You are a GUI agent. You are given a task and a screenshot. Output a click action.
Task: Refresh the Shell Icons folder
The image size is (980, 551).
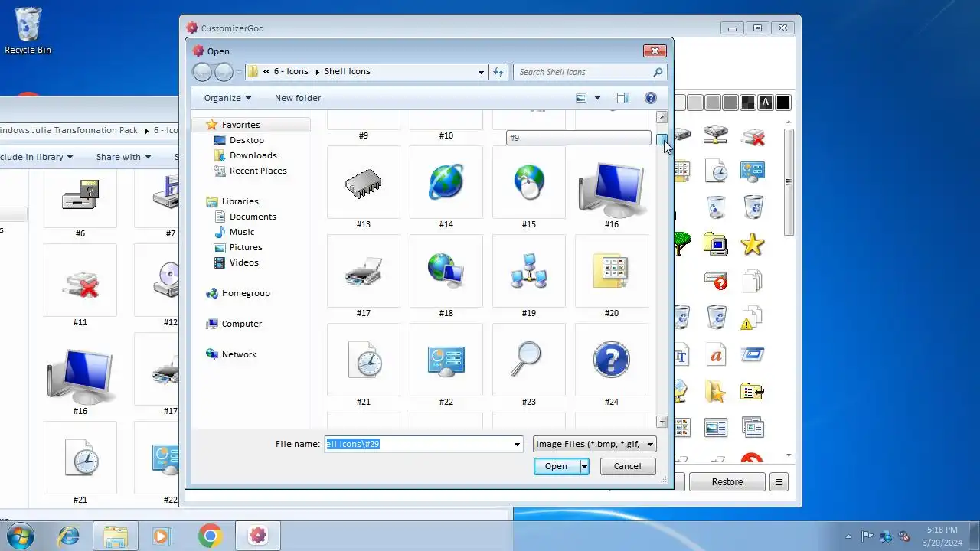point(498,72)
